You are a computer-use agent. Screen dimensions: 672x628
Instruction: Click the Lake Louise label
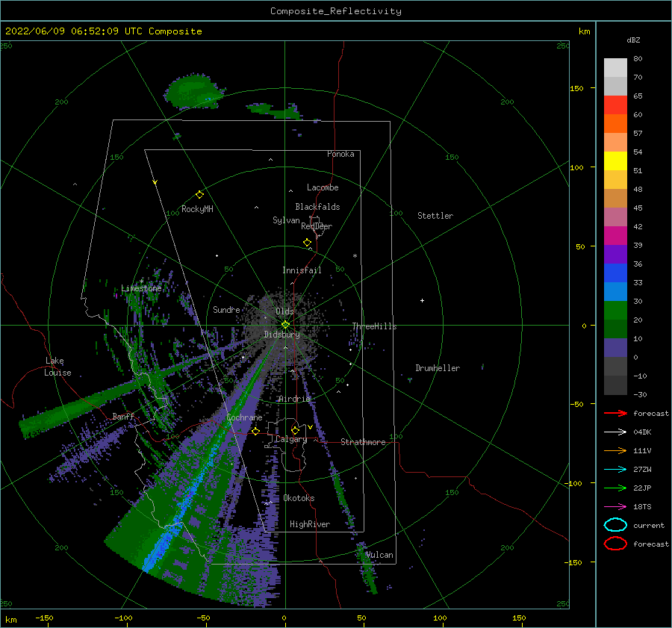pos(57,367)
